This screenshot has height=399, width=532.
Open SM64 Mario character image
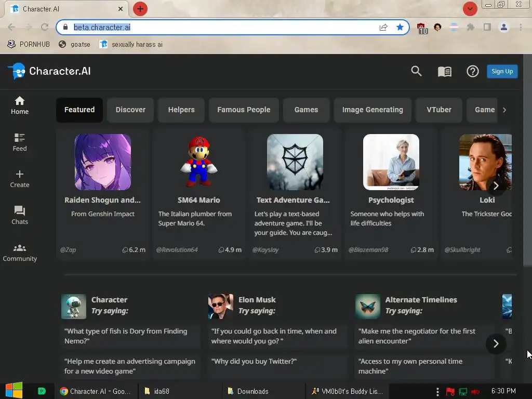[x=199, y=162]
